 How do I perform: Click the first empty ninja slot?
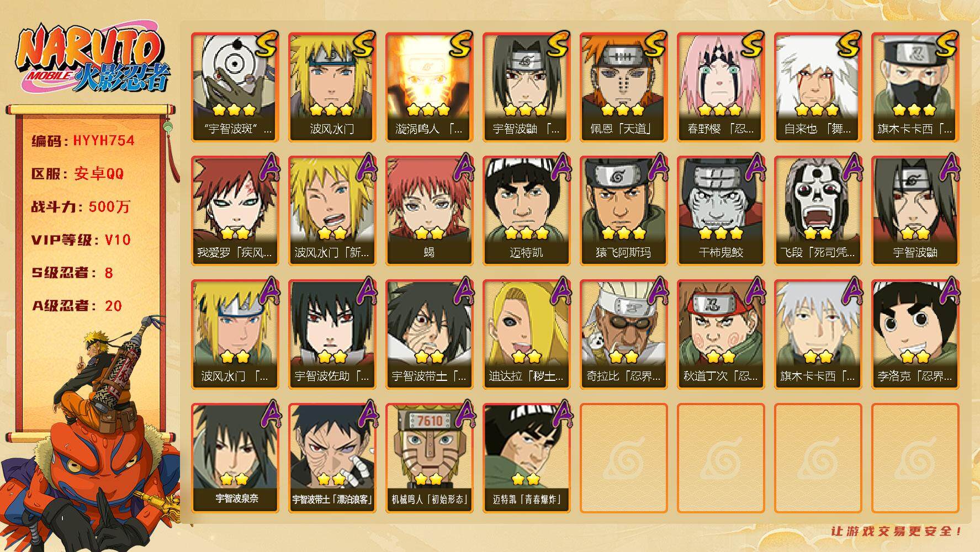click(x=623, y=458)
